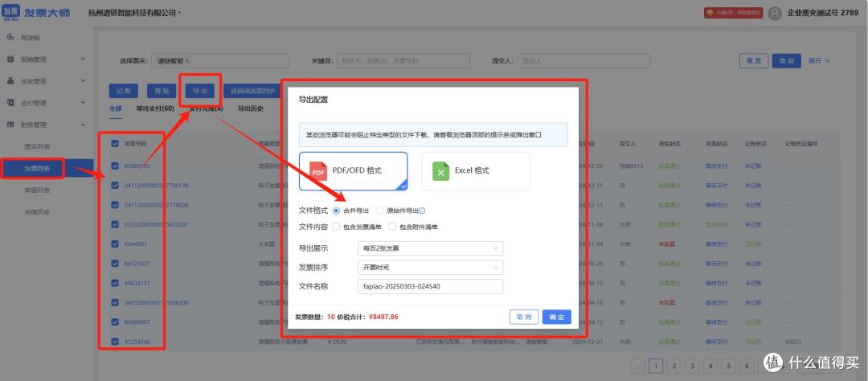Click the 企业票夹测试号 2789 account name
Viewport: 868px width, 381px height.
click(x=823, y=13)
